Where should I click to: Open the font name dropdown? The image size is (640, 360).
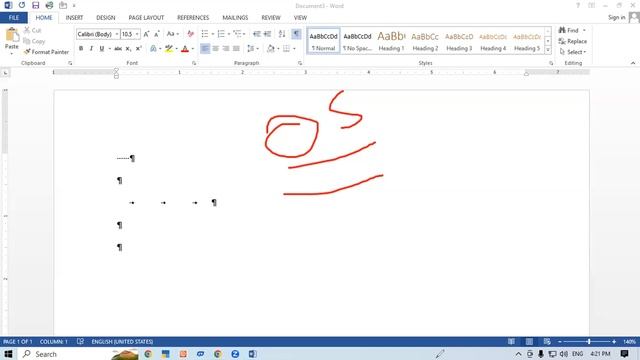117,34
